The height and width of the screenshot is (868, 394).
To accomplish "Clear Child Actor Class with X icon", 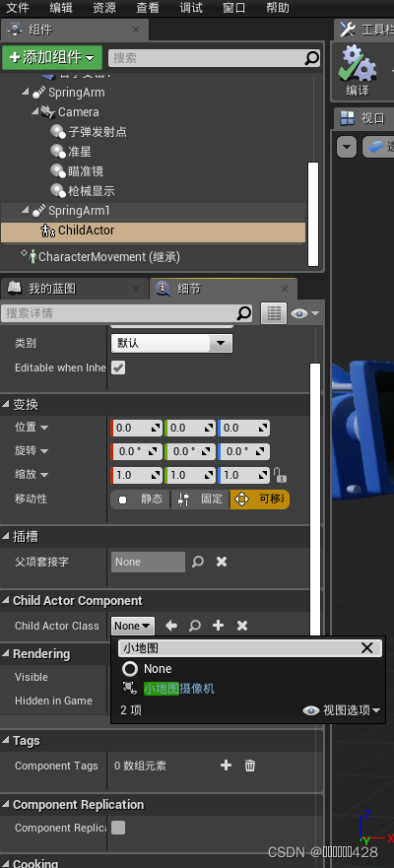I will pos(242,626).
